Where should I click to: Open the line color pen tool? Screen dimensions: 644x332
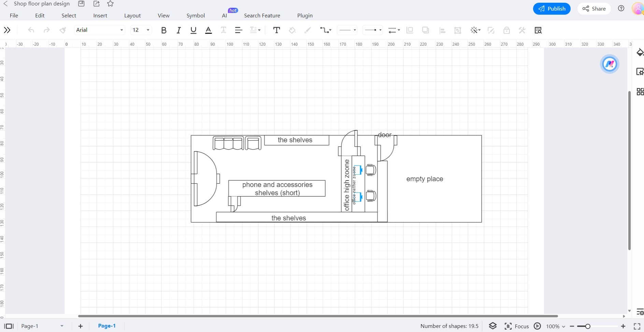(307, 30)
